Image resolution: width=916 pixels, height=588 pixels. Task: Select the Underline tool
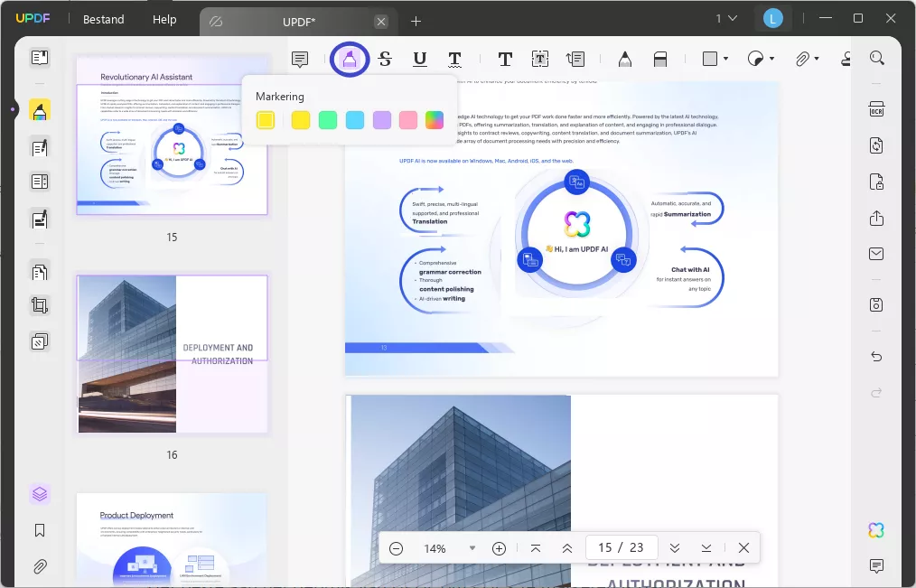pos(419,59)
